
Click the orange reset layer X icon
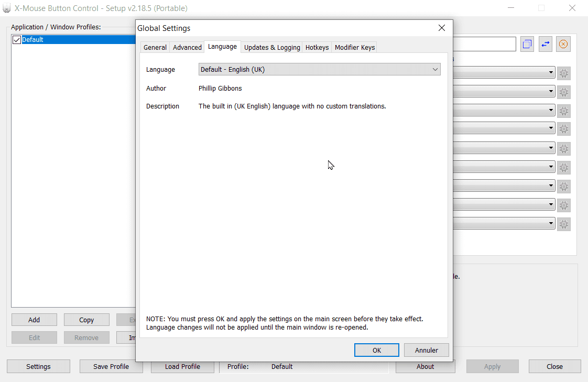[563, 45]
